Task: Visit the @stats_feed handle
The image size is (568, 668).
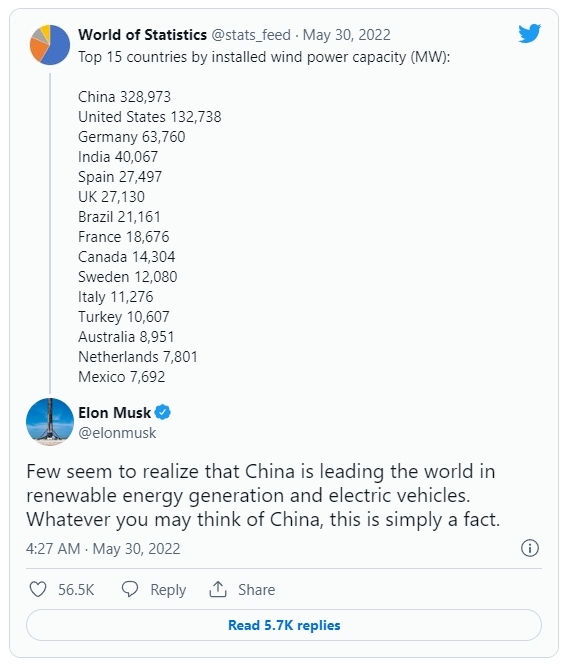Action: pyautogui.click(x=251, y=35)
